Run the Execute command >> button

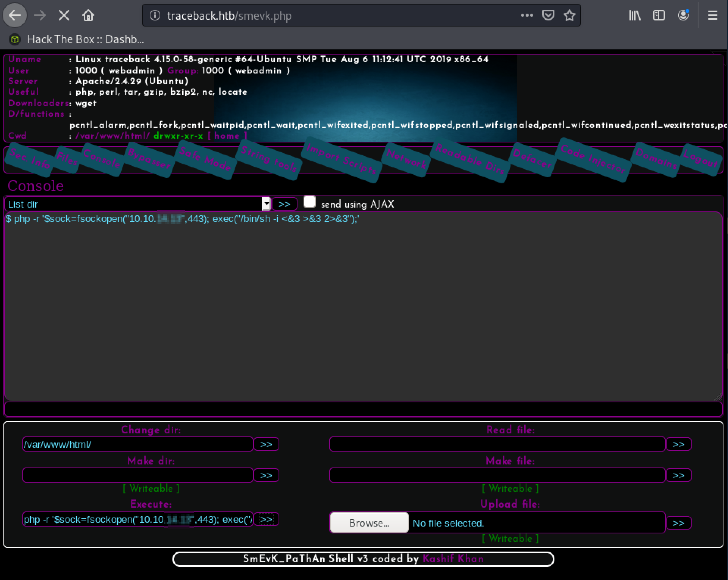coord(266,519)
